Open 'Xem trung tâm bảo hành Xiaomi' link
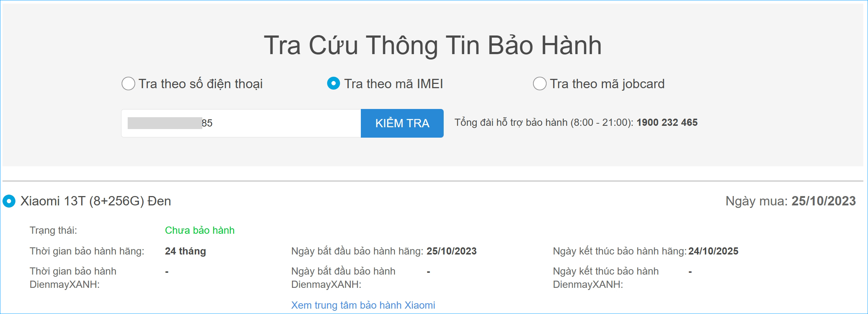The height and width of the screenshot is (314, 868). 363,305
